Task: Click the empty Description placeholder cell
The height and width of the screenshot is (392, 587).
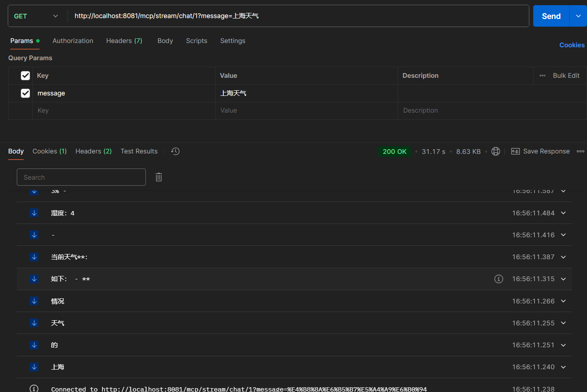Action: click(492, 110)
